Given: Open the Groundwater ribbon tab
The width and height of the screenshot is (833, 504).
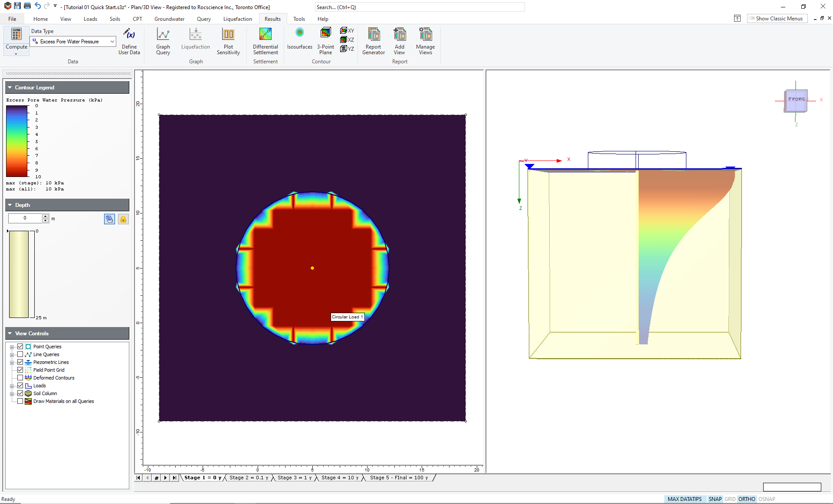Looking at the screenshot, I should (169, 19).
